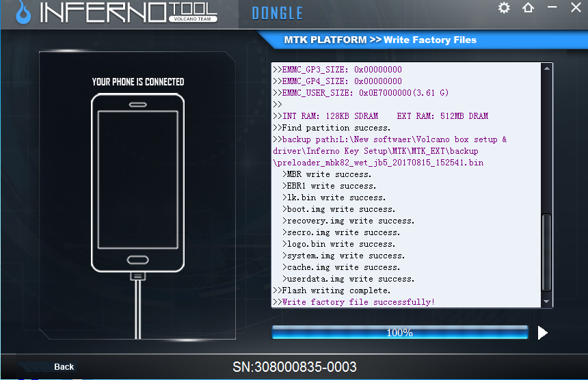Click the 'backup path:L:\New softwaer' line
The image size is (588, 380).
tap(390, 139)
